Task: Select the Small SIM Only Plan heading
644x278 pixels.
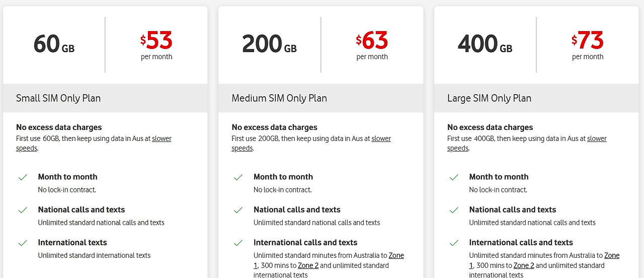Action: 58,98
